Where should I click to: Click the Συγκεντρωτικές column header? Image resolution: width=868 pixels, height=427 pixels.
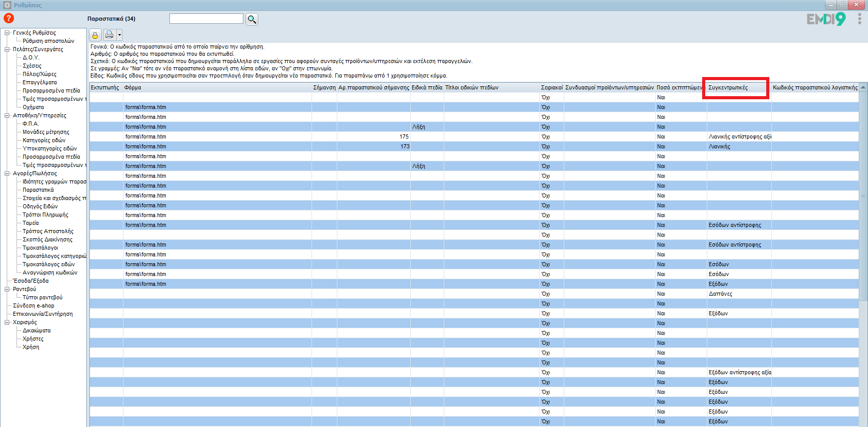tap(728, 87)
